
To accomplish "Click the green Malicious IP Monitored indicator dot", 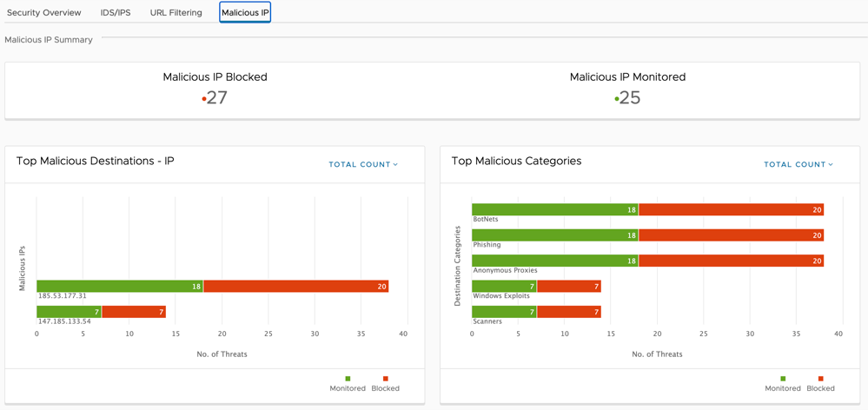I will [616, 99].
